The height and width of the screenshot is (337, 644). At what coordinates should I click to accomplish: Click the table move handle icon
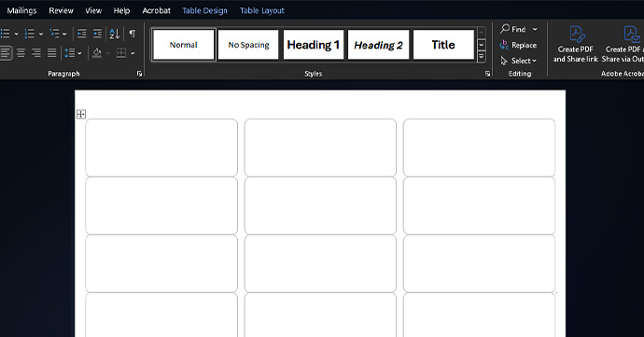[81, 114]
